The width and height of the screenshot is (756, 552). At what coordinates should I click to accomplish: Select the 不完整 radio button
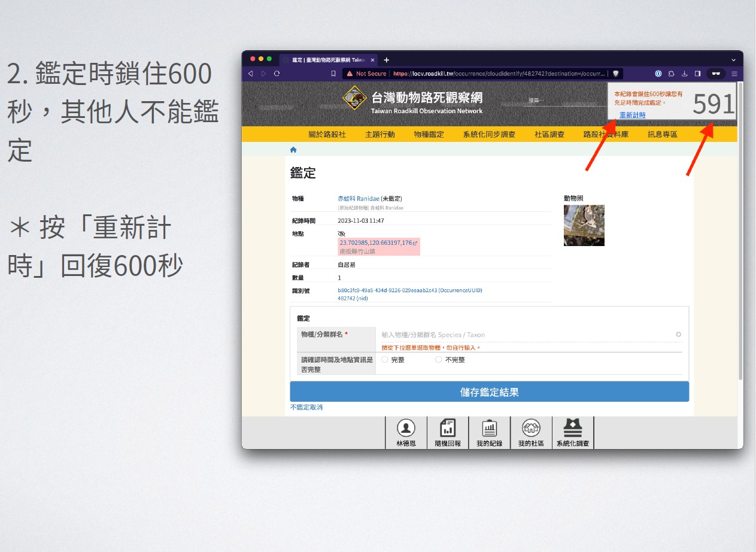pos(439,360)
